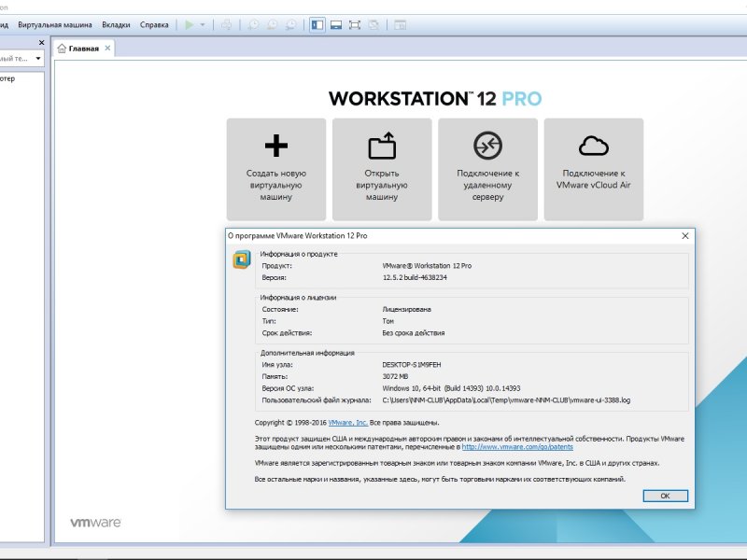This screenshot has width=747, height=560.
Task: Open the Справка menu
Action: 154,25
